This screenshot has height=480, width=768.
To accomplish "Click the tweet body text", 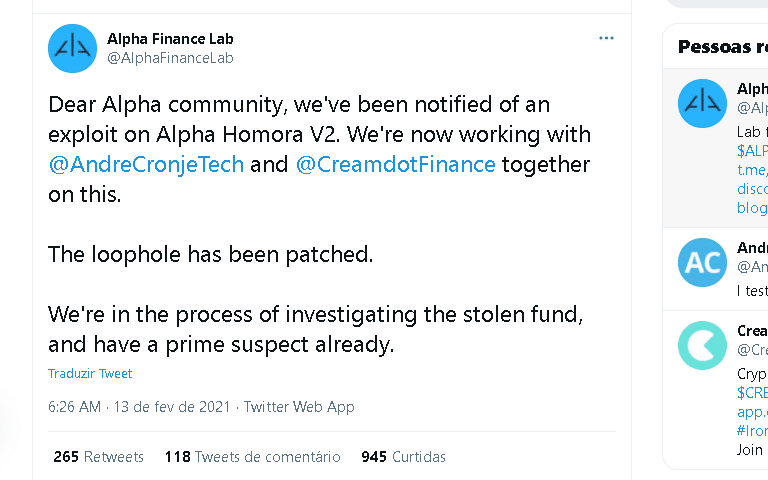I will click(319, 224).
